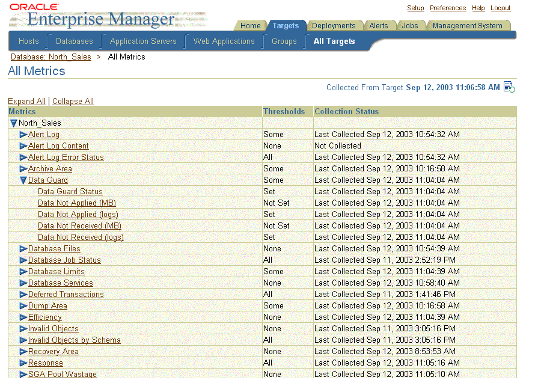538x392 pixels.
Task: Open the Data Not Received (logs) metric
Action: click(x=81, y=237)
